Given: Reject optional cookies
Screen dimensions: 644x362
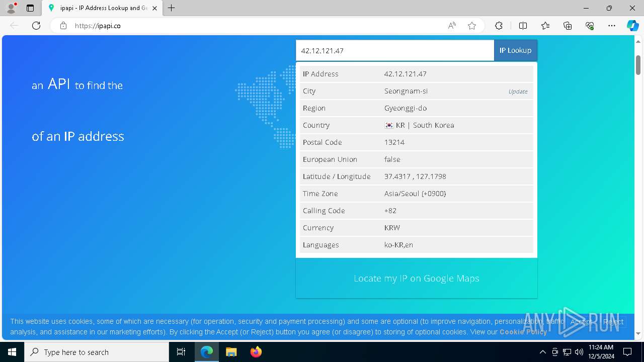Looking at the screenshot, I should [x=613, y=322].
